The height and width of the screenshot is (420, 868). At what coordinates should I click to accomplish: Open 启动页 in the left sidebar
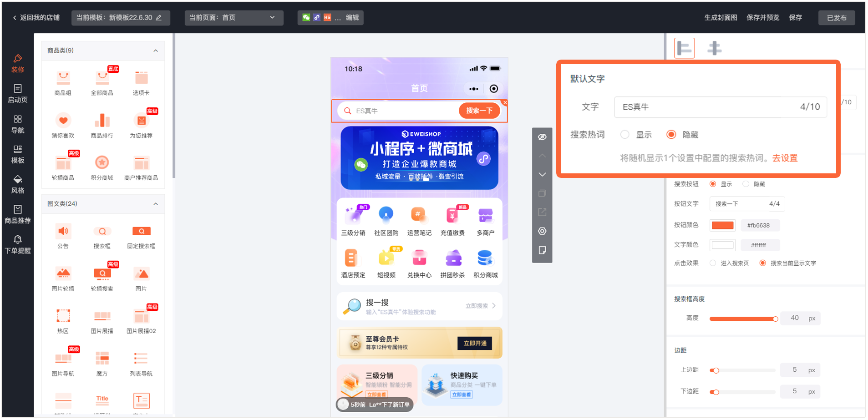pyautogui.click(x=18, y=93)
